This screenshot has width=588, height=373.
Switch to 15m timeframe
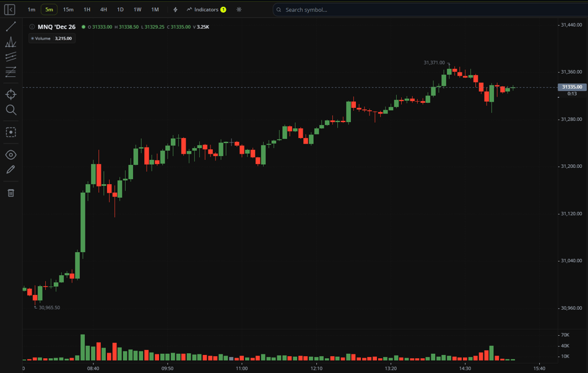point(68,9)
